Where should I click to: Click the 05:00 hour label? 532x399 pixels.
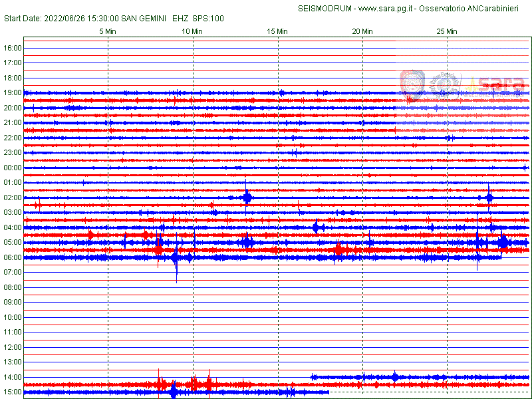coord(13,243)
